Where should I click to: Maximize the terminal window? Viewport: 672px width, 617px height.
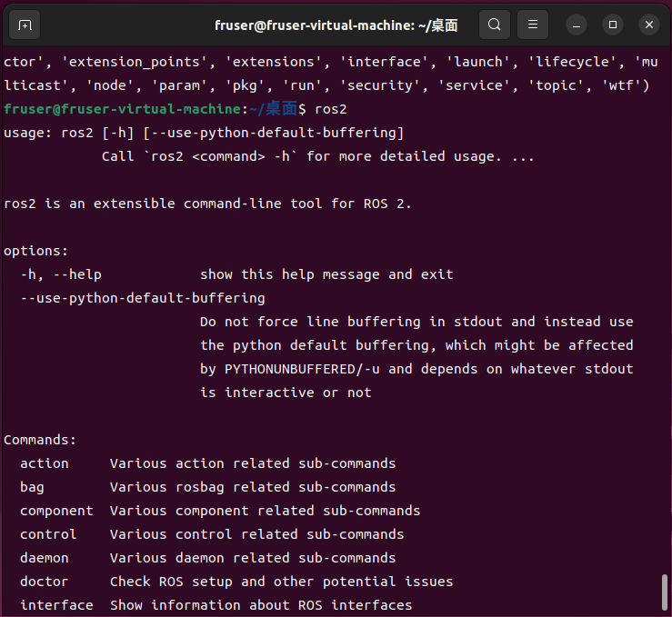pyautogui.click(x=613, y=25)
